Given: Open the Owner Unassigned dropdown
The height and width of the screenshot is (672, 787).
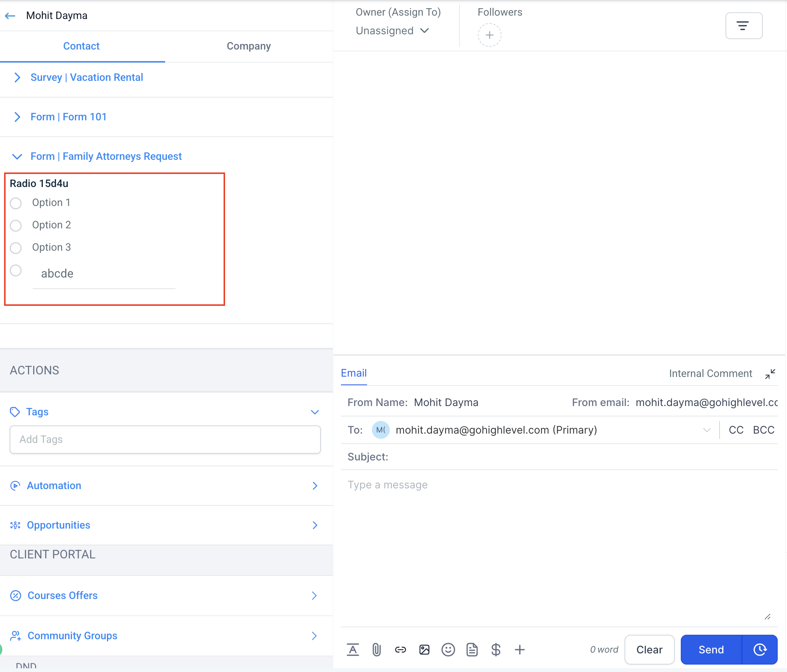Looking at the screenshot, I should (392, 31).
